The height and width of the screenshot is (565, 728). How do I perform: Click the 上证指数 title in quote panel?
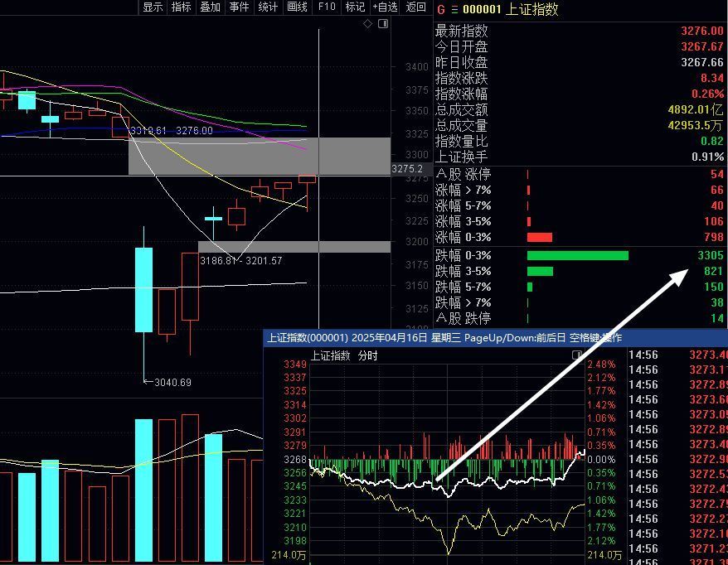[532, 9]
